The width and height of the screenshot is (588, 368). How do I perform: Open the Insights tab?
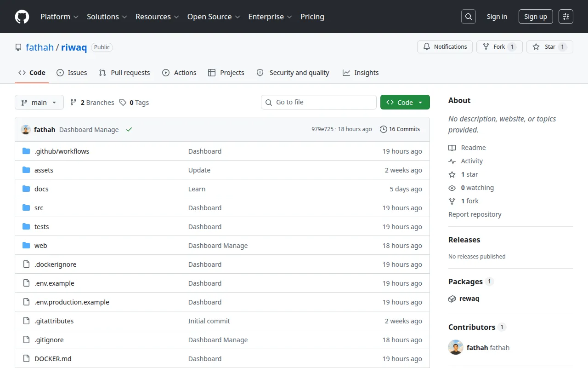point(361,73)
